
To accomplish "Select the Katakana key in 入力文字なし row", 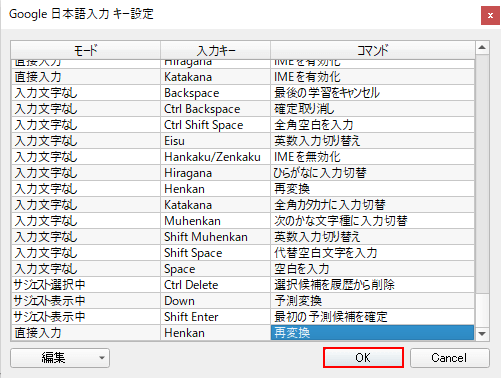I will (216, 205).
